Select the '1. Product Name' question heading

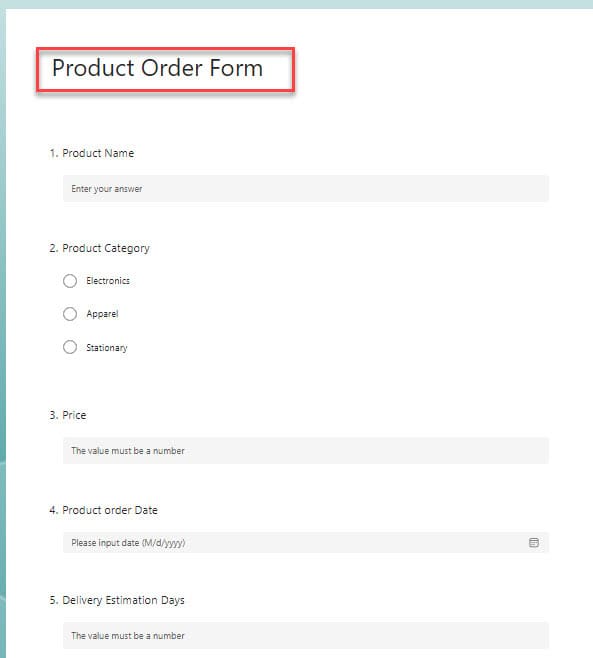point(91,153)
